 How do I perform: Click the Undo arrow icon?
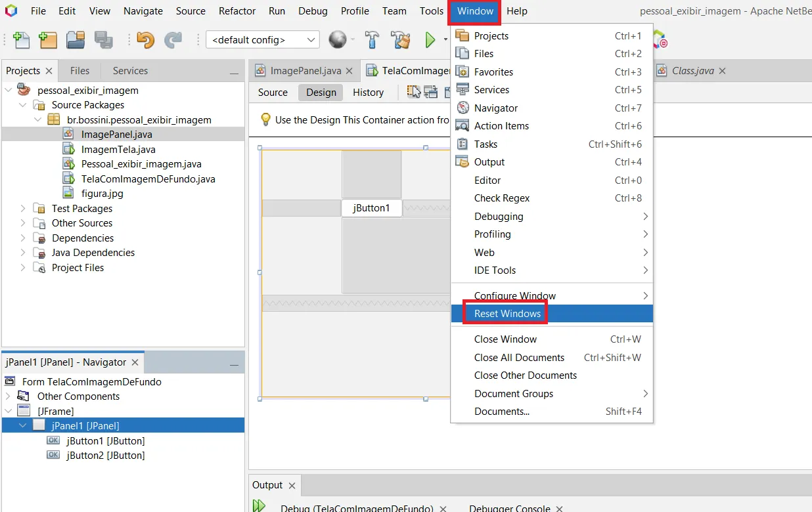click(145, 40)
